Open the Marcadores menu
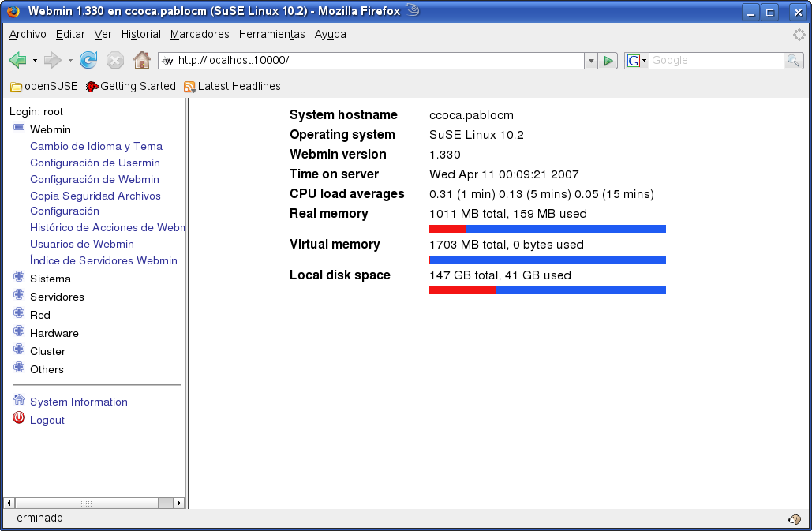 tap(200, 35)
